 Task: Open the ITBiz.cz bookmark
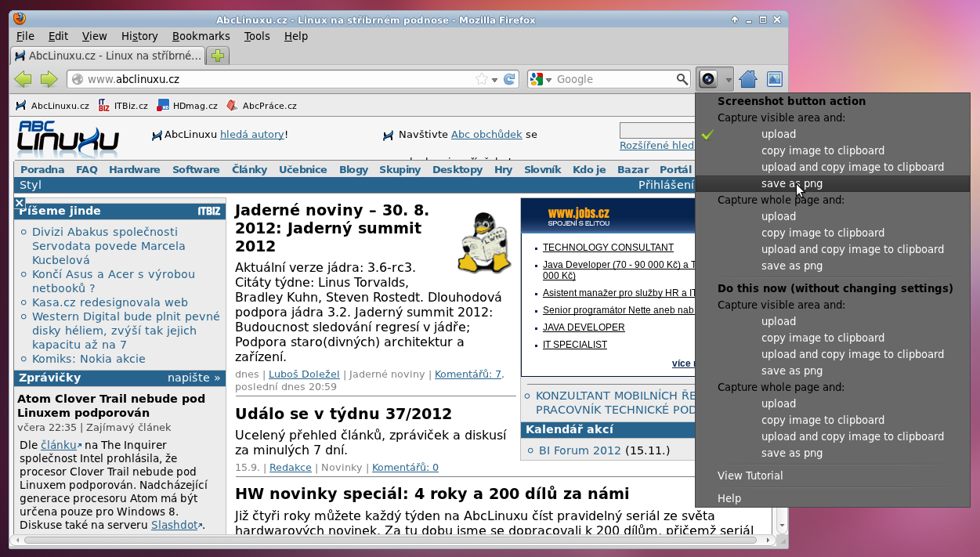coord(123,106)
